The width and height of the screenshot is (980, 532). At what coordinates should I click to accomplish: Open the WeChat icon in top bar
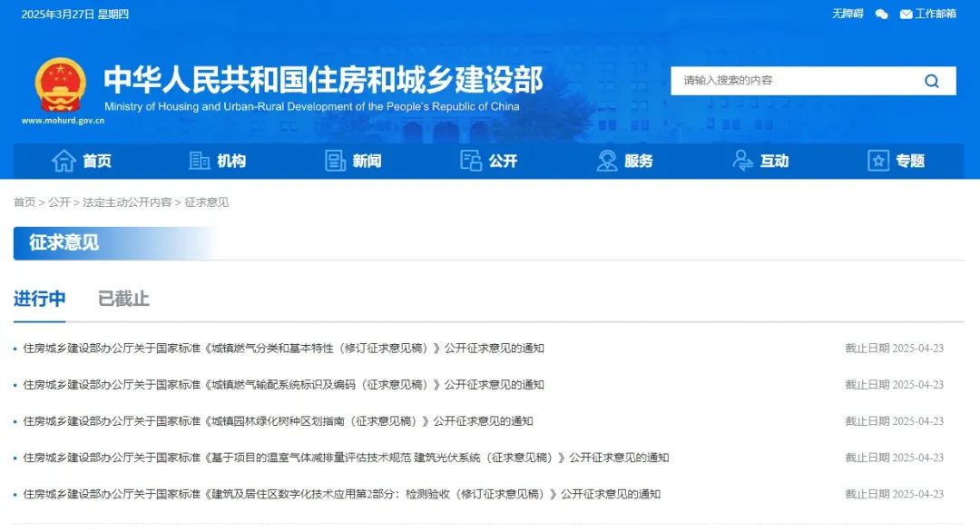tap(881, 14)
